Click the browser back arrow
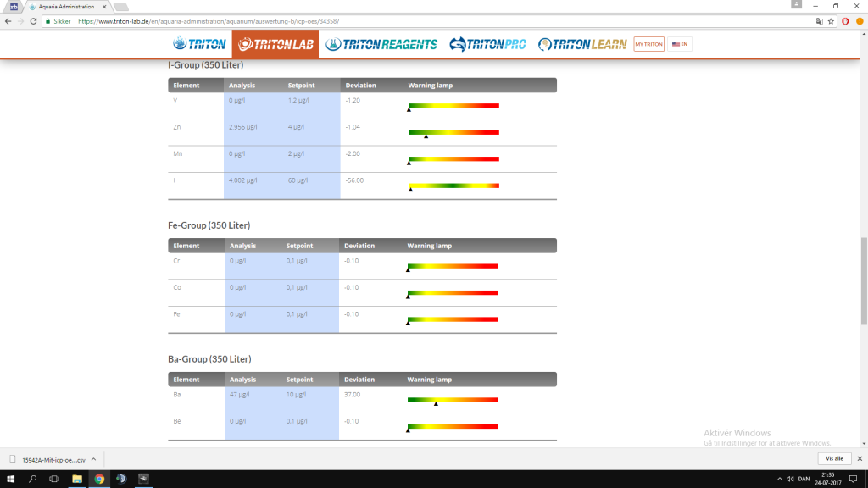868x488 pixels. point(8,21)
